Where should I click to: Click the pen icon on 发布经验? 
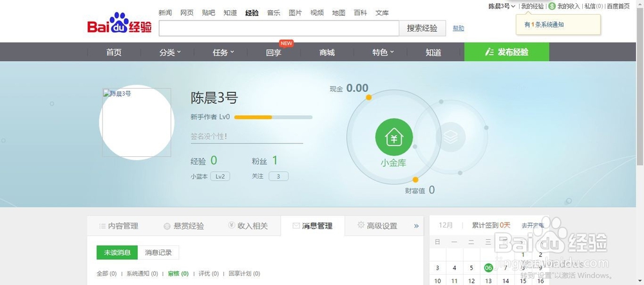489,52
